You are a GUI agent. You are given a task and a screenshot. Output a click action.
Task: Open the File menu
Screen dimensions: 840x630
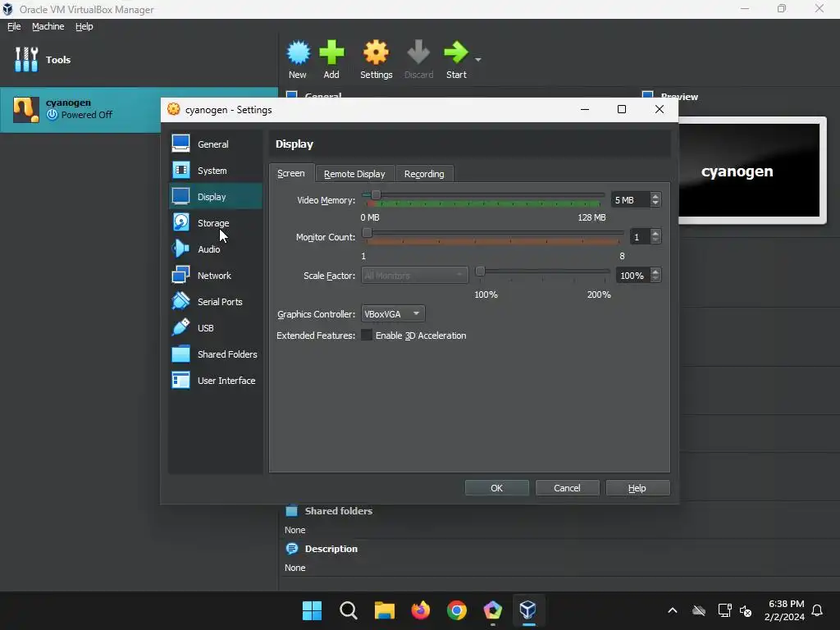pos(14,26)
